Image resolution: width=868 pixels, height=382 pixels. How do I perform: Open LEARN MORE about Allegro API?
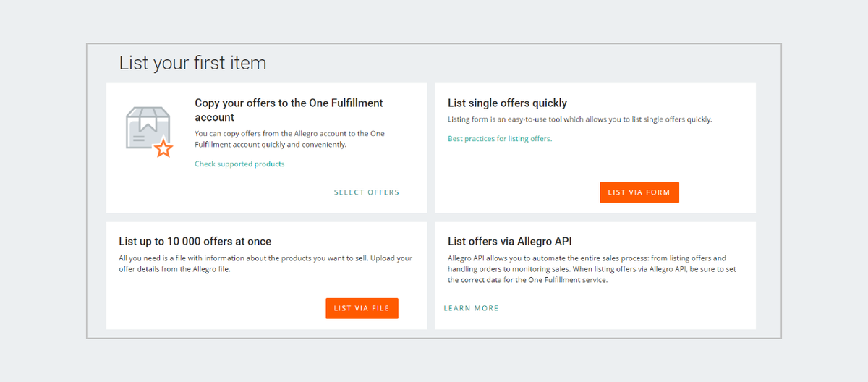coord(472,308)
